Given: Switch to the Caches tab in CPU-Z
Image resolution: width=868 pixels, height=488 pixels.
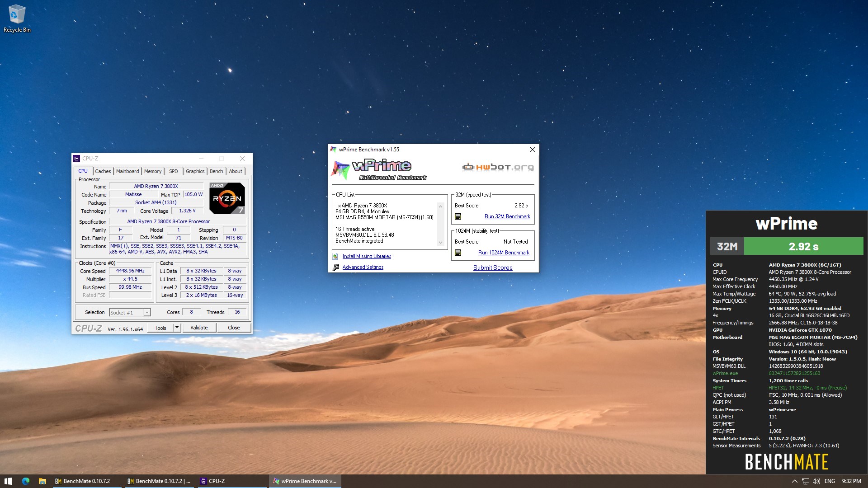Looking at the screenshot, I should [x=103, y=171].
